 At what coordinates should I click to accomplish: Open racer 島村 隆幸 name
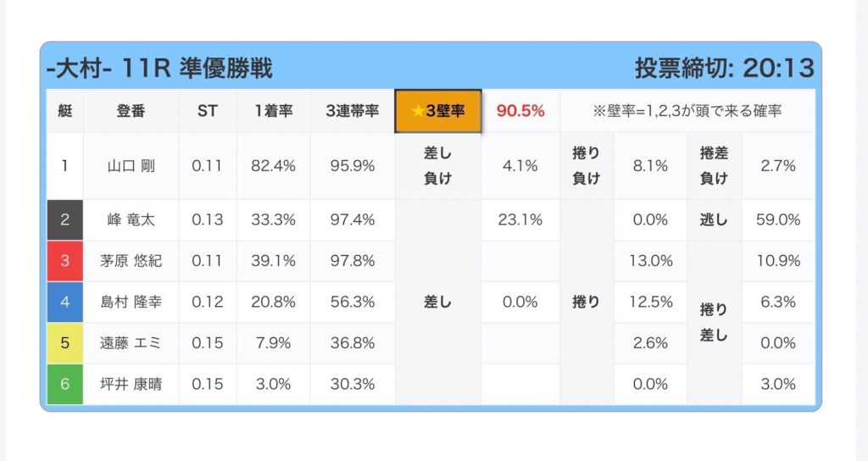coord(131,302)
